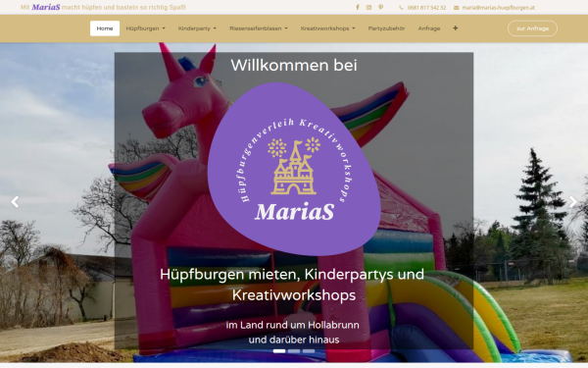
Task: Call phone number 0681 817 542 32
Action: [x=426, y=8]
